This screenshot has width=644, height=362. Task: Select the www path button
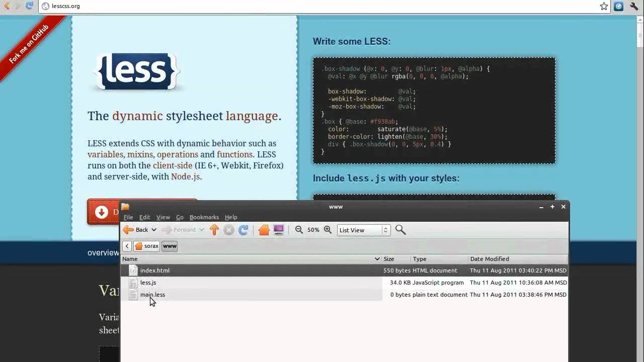170,246
